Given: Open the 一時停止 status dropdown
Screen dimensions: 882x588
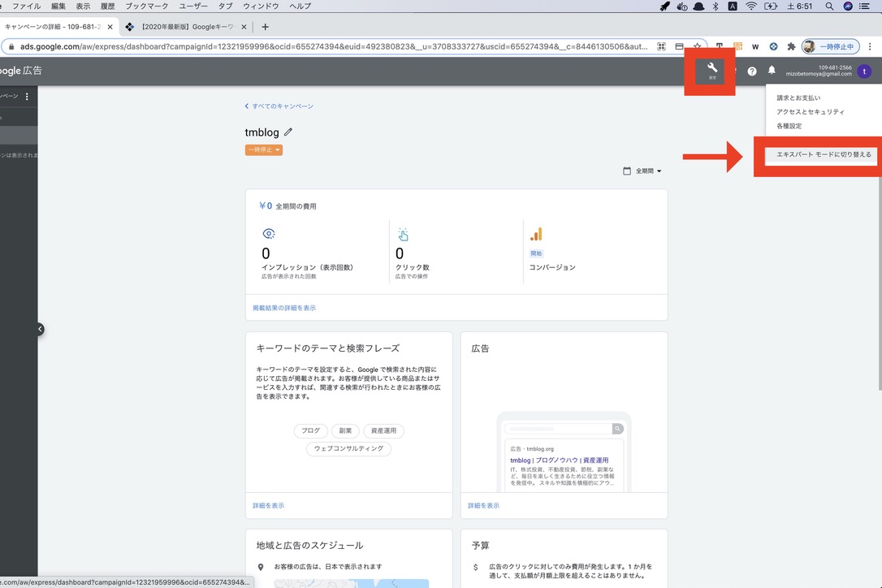Looking at the screenshot, I should [264, 149].
